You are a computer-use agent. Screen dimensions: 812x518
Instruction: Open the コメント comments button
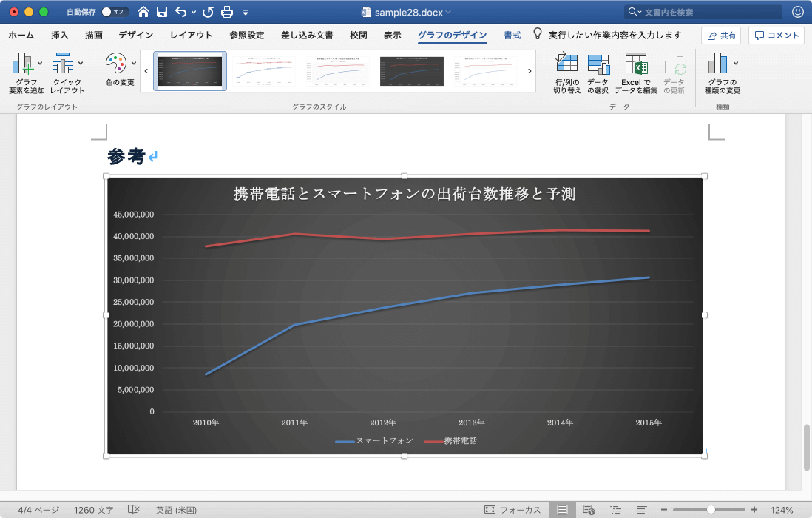[x=777, y=36]
